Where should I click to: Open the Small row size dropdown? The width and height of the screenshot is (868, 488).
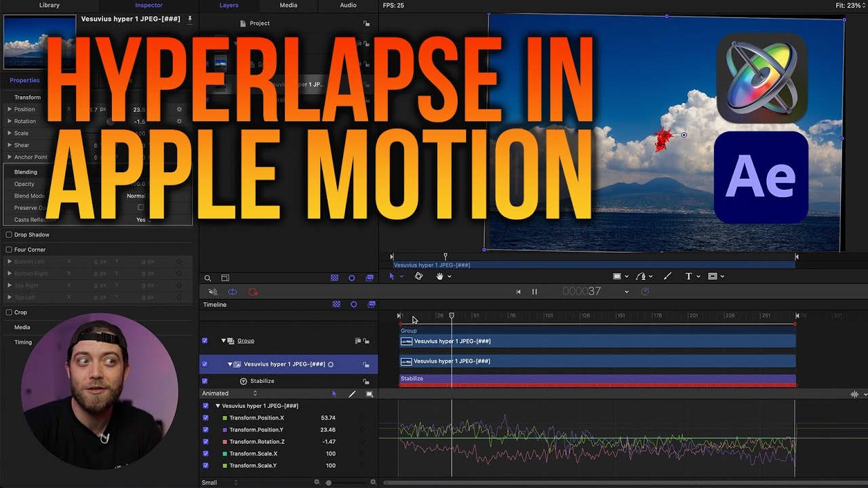[x=220, y=483]
